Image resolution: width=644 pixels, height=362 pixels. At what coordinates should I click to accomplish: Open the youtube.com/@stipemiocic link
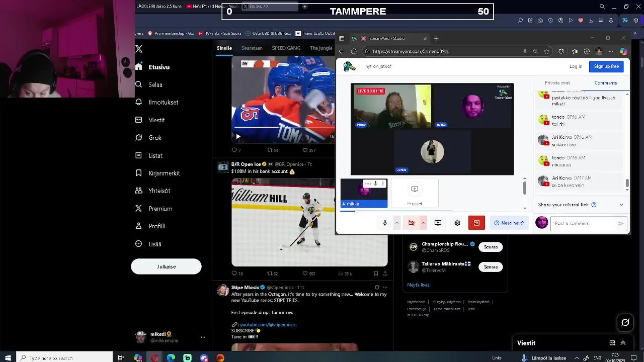tap(268, 325)
